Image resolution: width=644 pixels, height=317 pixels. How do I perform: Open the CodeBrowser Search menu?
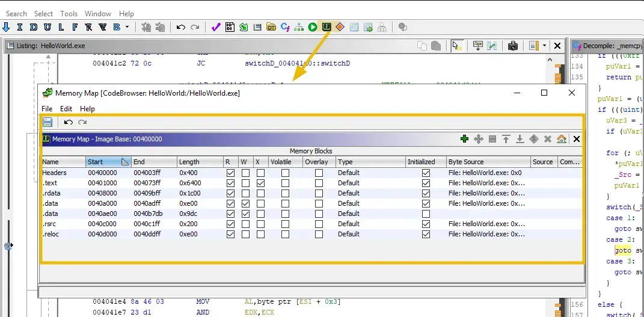pyautogui.click(x=16, y=14)
